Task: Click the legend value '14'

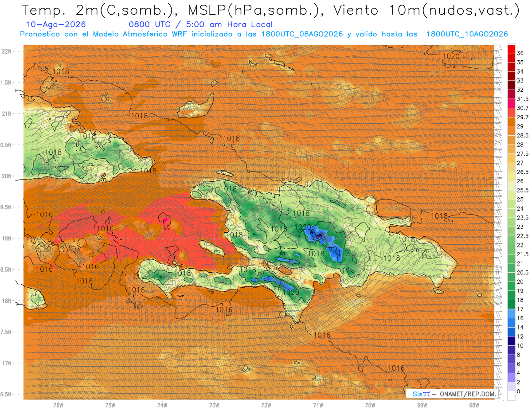Action: (520, 327)
